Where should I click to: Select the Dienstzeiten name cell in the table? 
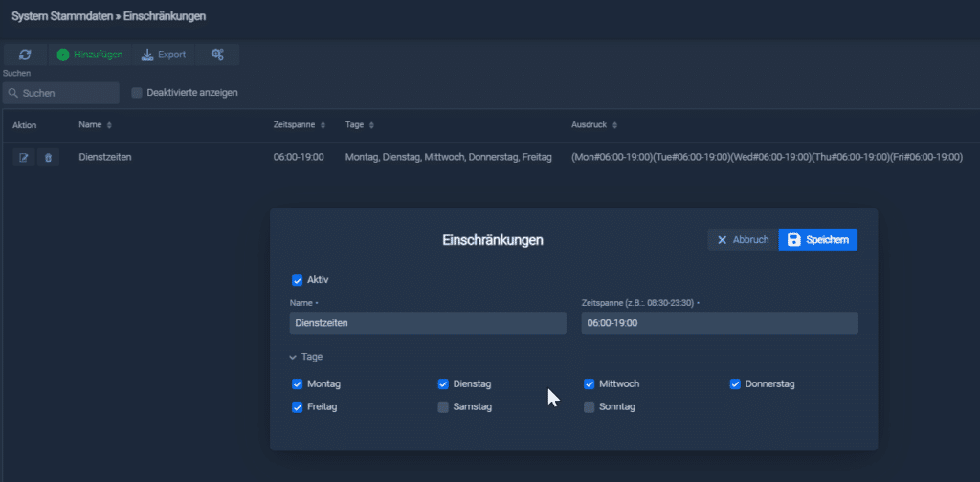click(105, 158)
